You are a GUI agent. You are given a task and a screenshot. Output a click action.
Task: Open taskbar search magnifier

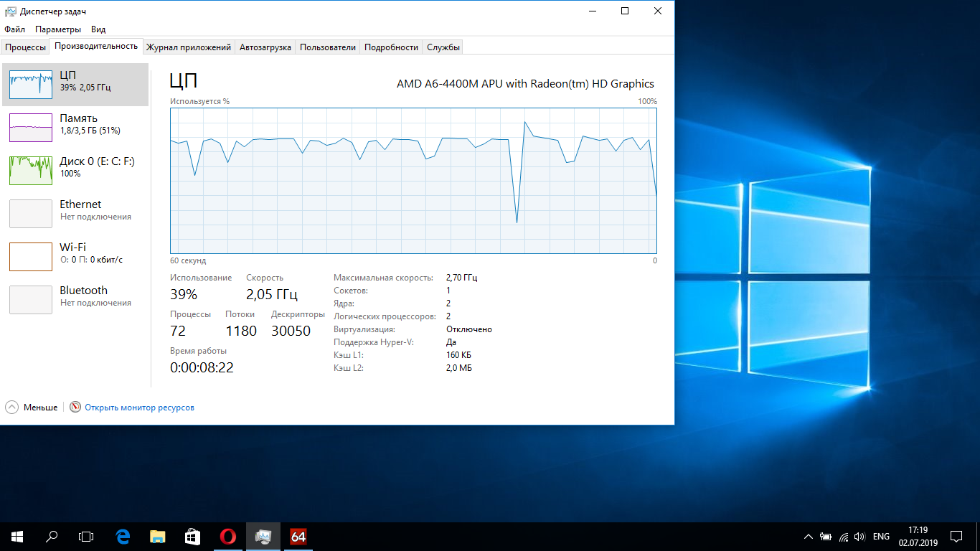[x=52, y=536]
